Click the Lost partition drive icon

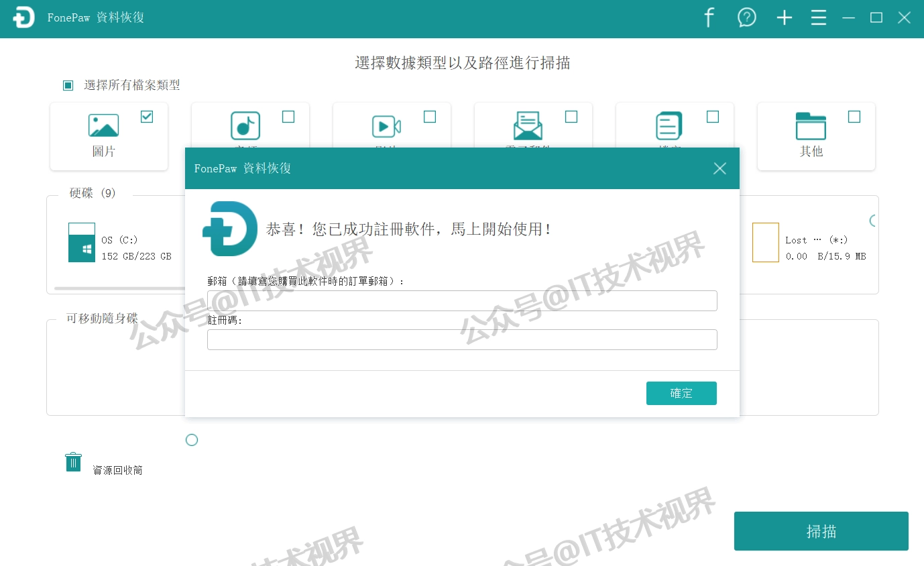pos(766,242)
